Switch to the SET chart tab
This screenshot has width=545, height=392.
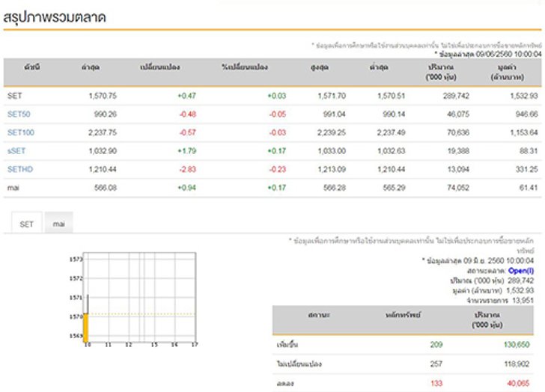27,224
